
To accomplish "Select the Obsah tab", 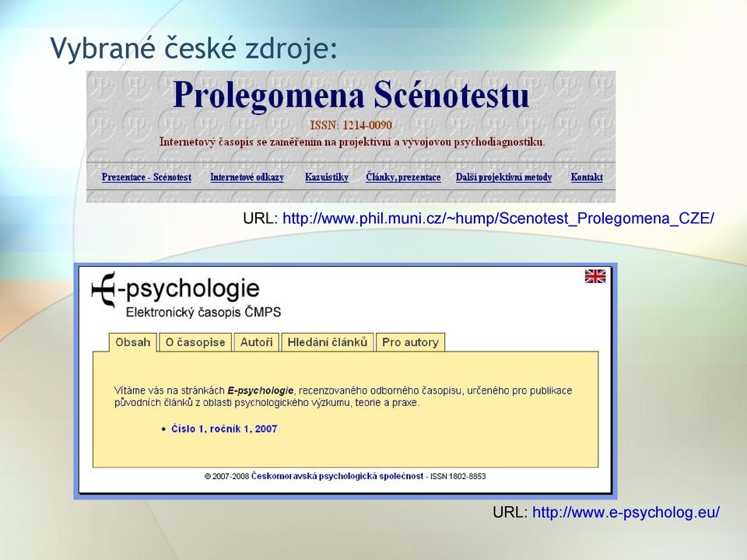I will pyautogui.click(x=133, y=342).
